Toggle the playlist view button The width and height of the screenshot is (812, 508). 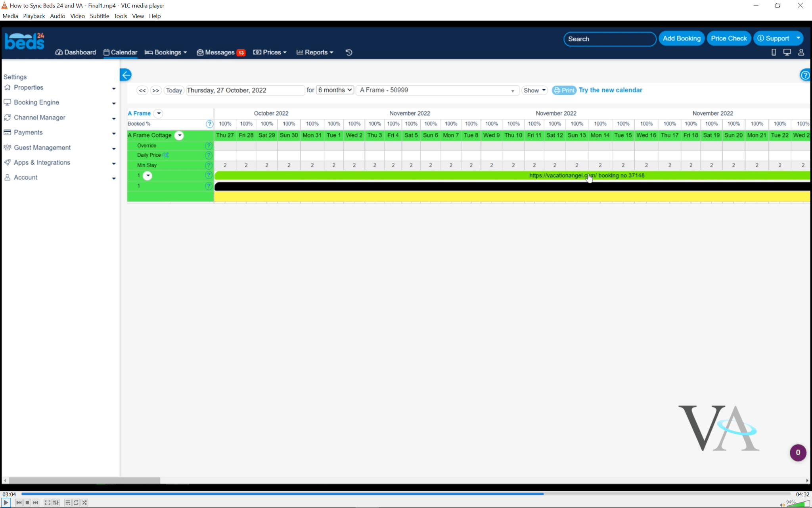68,502
